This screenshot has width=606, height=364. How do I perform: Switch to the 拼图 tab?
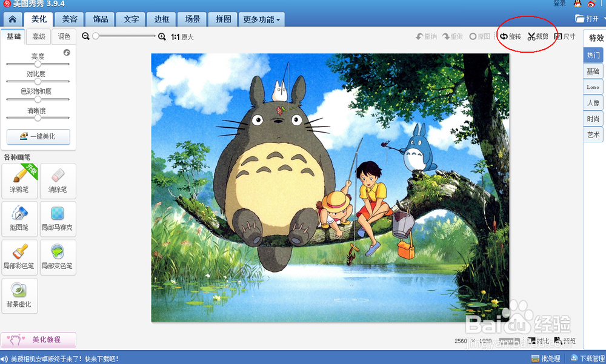(223, 19)
